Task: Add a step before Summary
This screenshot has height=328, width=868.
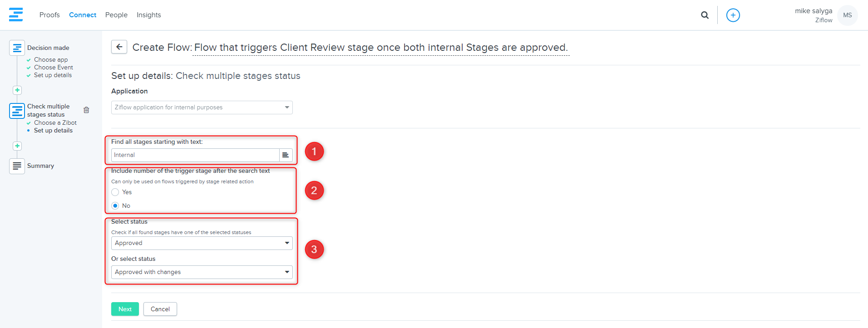Action: point(17,146)
